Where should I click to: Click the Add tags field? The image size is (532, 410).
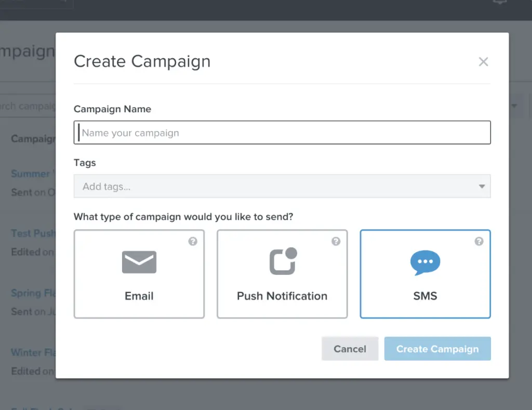275,187
